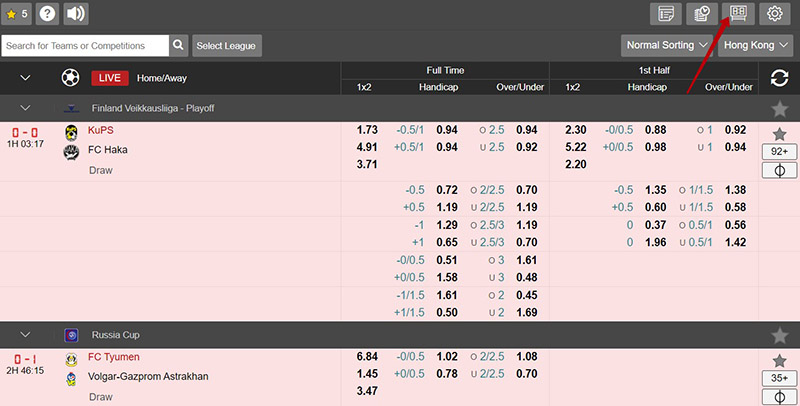Viewport: 800px width, 406px height.
Task: Click the search magnifier button
Action: (179, 45)
